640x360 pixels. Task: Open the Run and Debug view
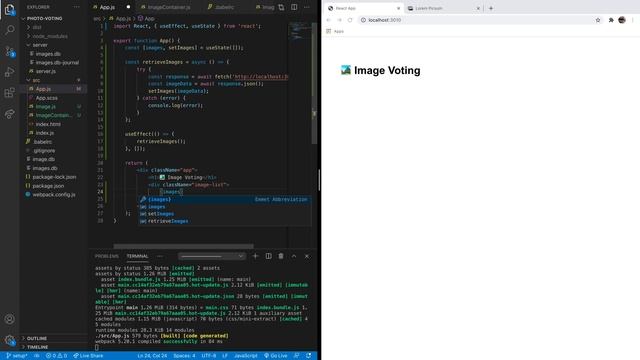(x=9, y=72)
